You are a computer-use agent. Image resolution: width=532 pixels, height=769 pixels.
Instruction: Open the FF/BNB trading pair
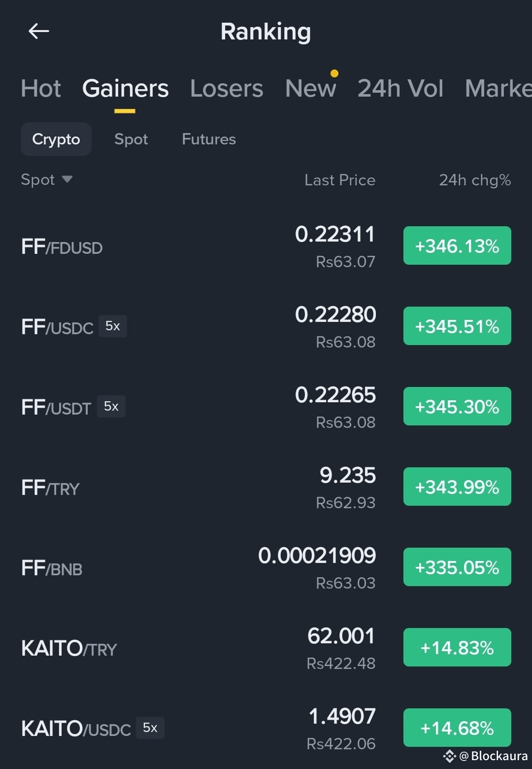pos(266,567)
